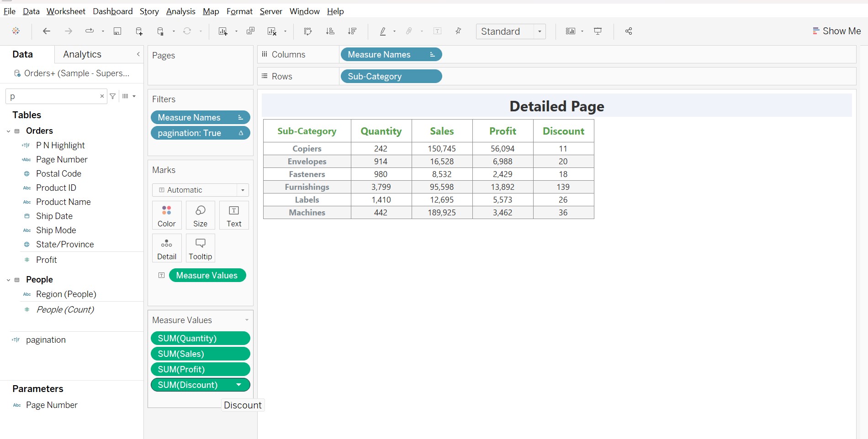
Task: Switch to the Analytics tab
Action: point(82,54)
